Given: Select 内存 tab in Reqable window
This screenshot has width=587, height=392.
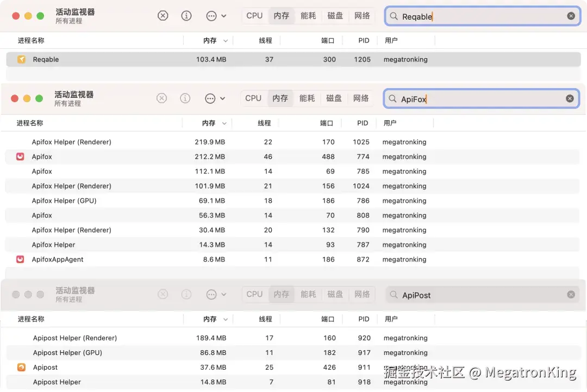Looking at the screenshot, I should [281, 16].
